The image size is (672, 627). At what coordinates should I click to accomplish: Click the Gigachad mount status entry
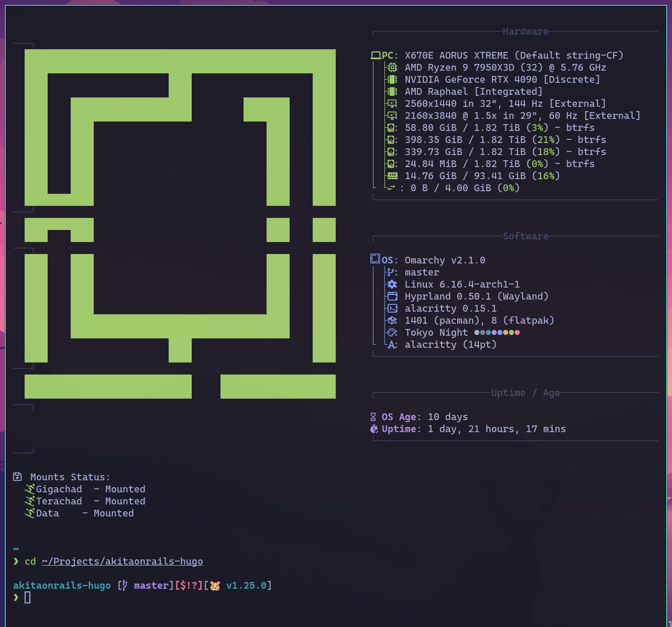[59, 489]
